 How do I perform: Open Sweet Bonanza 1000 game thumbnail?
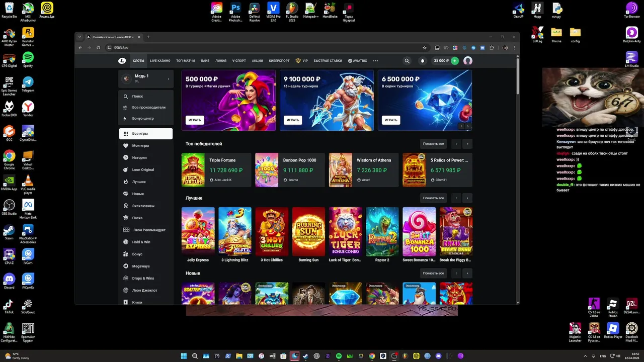pos(419,232)
